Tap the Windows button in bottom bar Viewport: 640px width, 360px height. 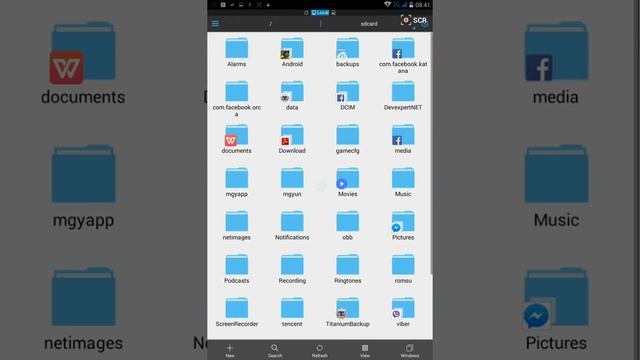point(409,350)
